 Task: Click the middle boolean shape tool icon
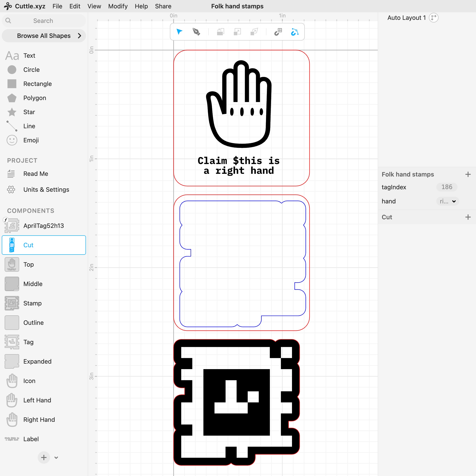237,32
